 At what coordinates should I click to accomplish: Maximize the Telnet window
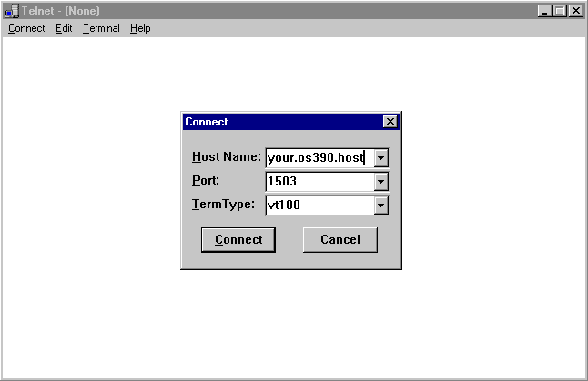tap(559, 11)
